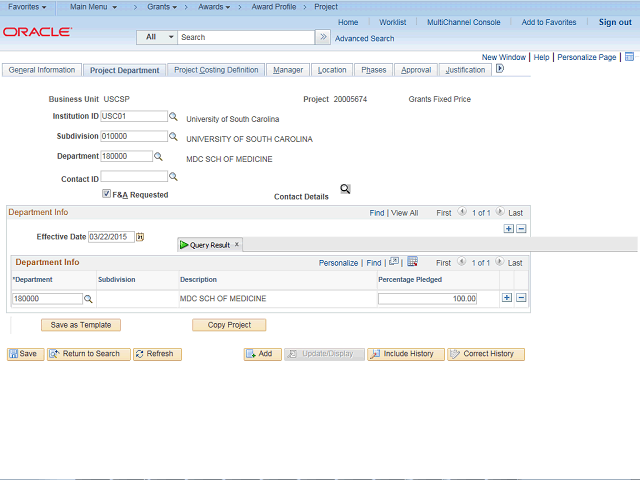The width and height of the screenshot is (640, 480).
Task: Click Return to Search button
Action: [89, 354]
